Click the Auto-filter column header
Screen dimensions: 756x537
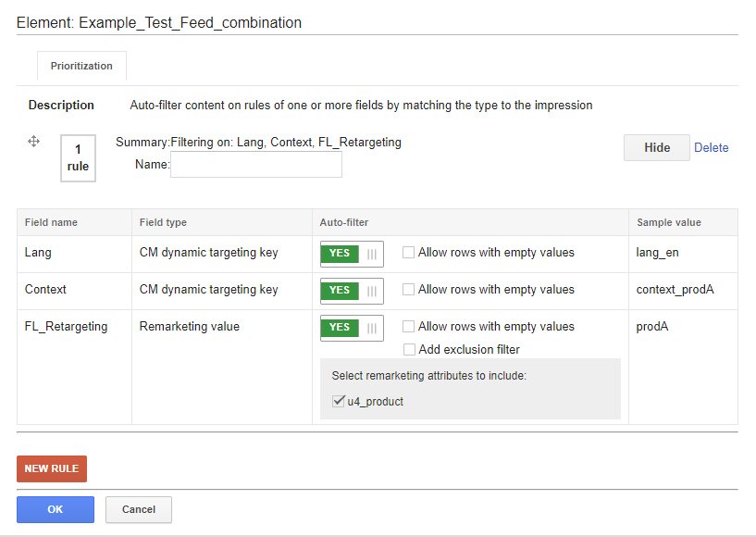(x=344, y=222)
